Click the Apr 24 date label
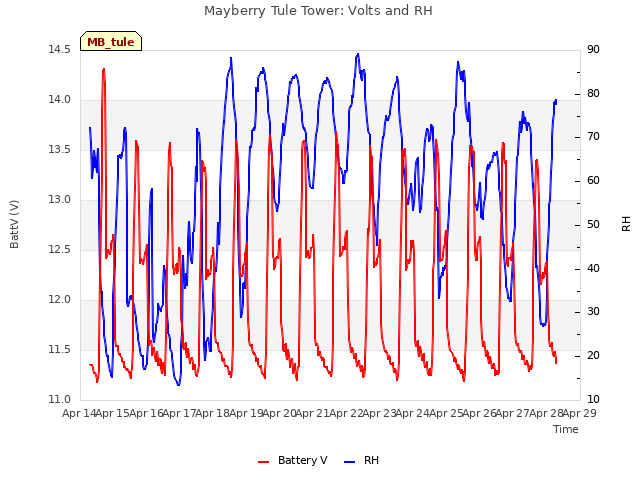This screenshot has height=480, width=640. (413, 413)
